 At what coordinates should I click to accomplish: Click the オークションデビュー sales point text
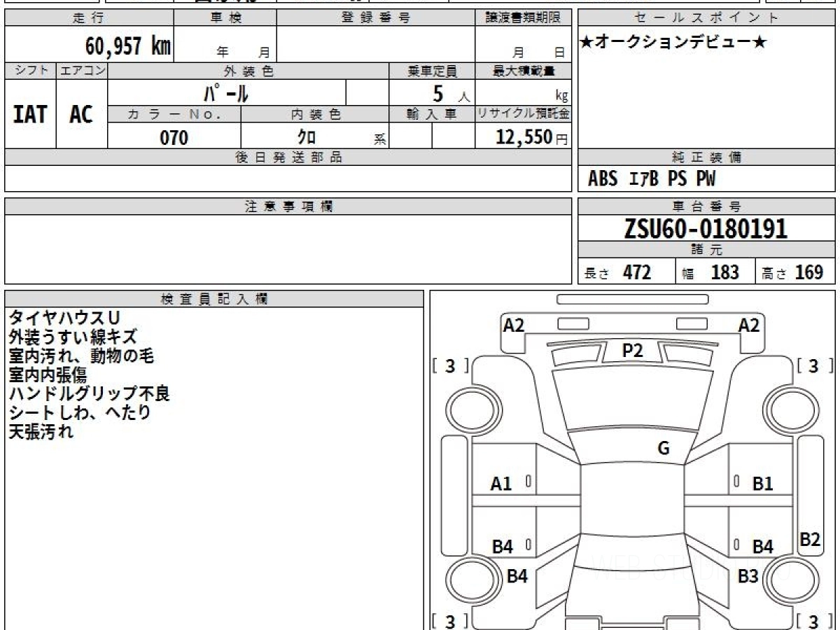pyautogui.click(x=673, y=43)
